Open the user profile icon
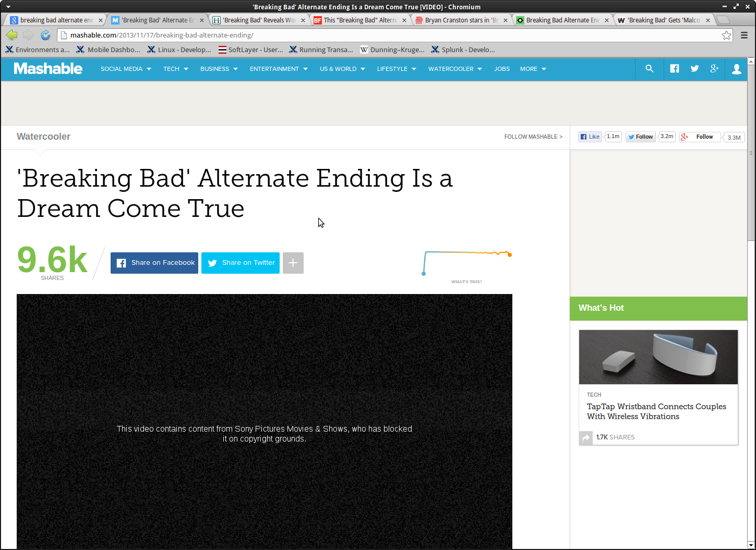Viewport: 756px width, 550px height. pyautogui.click(x=737, y=69)
